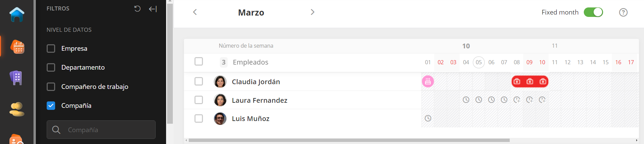
Task: Check the Departamento filter checkbox
Action: (51, 68)
